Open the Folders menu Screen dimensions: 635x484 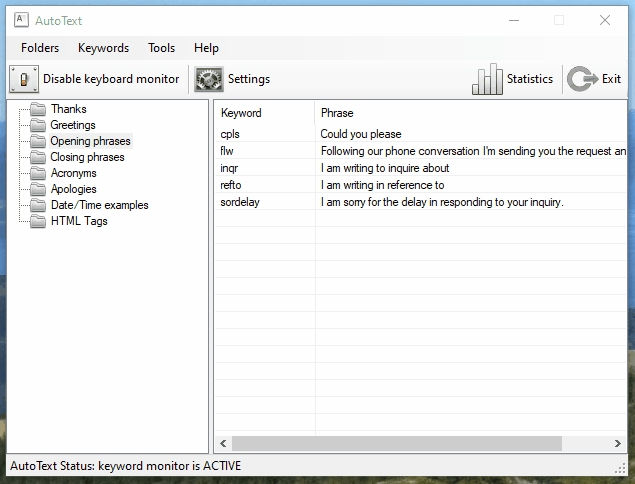pyautogui.click(x=40, y=48)
